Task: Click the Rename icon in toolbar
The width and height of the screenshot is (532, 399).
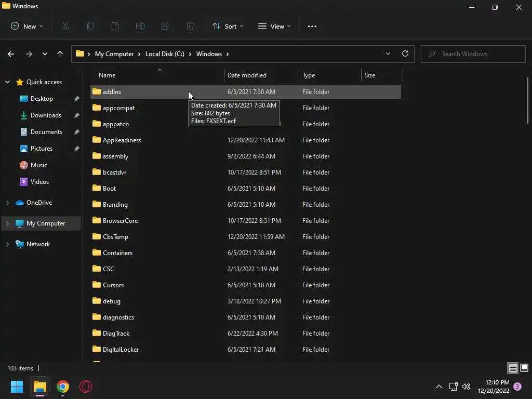Action: click(x=140, y=26)
